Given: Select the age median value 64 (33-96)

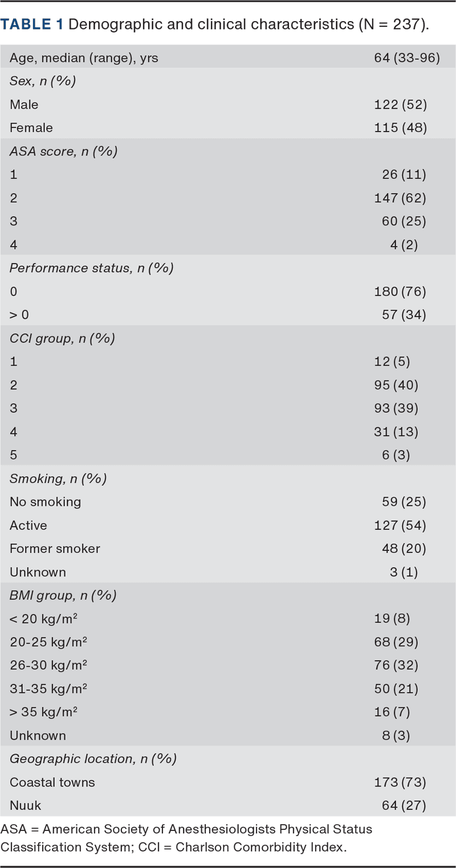Looking at the screenshot, I should click(x=405, y=58).
